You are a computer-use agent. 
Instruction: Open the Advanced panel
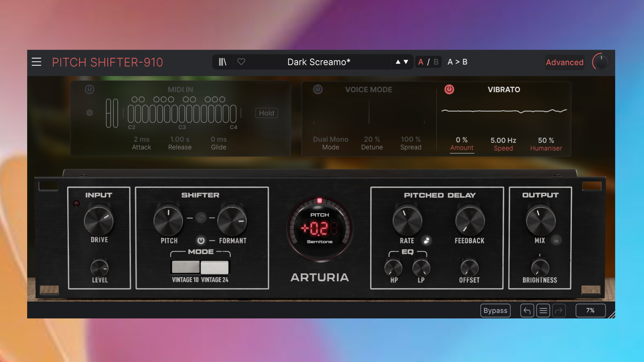click(x=564, y=62)
